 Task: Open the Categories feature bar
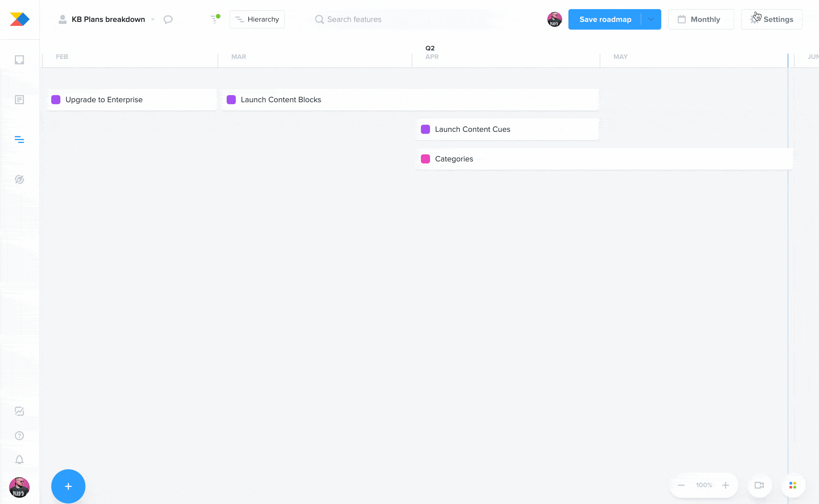[x=604, y=159]
